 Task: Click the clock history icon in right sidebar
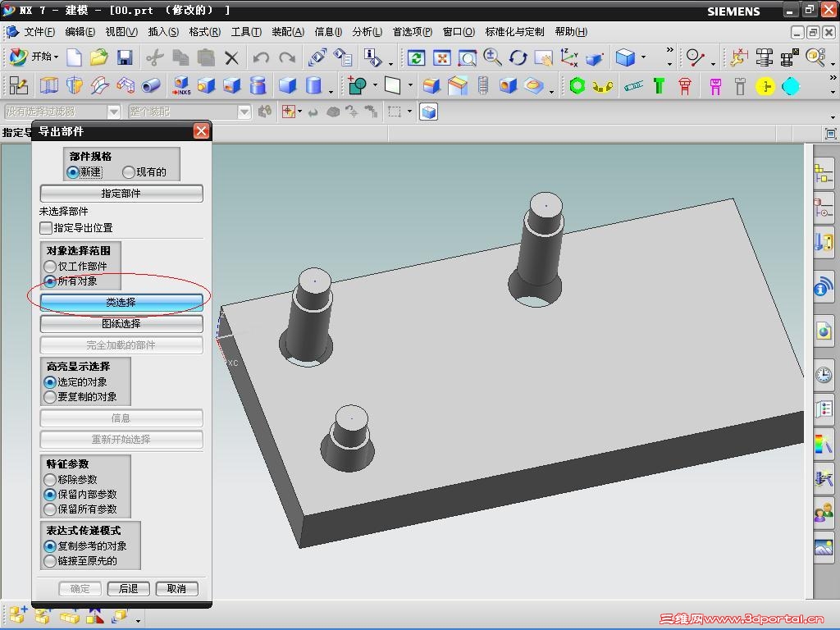tap(823, 375)
